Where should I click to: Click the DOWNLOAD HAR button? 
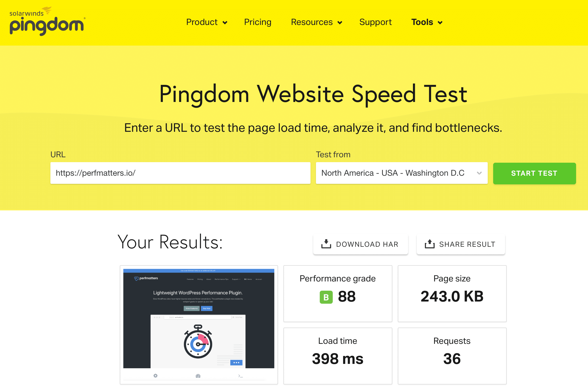pos(360,243)
